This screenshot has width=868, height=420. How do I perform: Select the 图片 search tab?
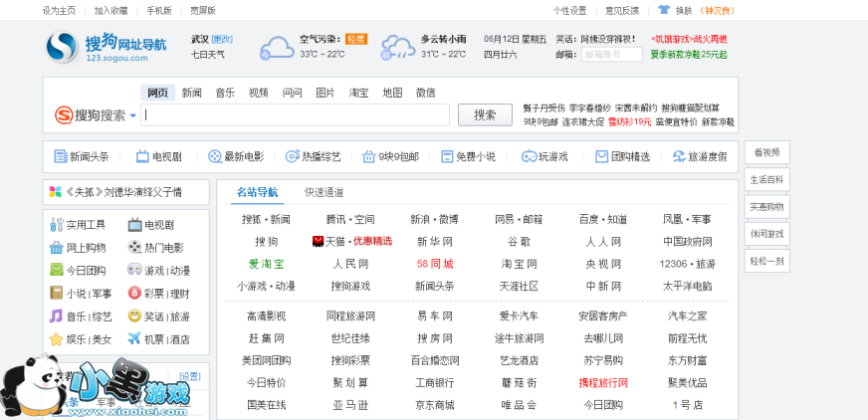pyautogui.click(x=325, y=93)
